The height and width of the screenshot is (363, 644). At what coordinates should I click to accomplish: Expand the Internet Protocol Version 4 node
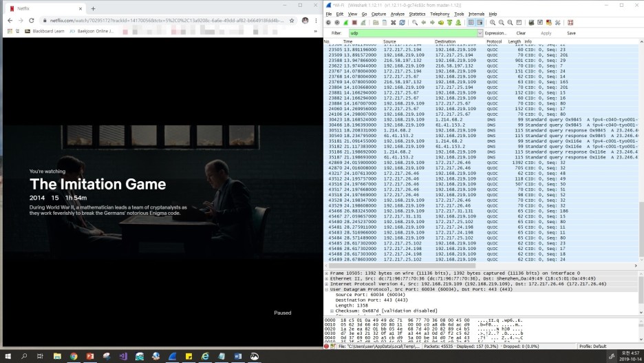(x=327, y=284)
